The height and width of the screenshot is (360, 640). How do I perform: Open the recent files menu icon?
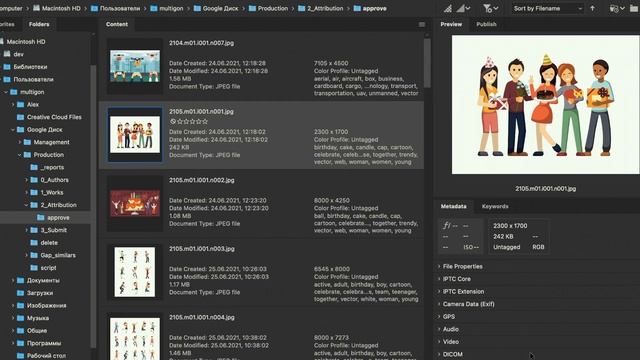617,8
